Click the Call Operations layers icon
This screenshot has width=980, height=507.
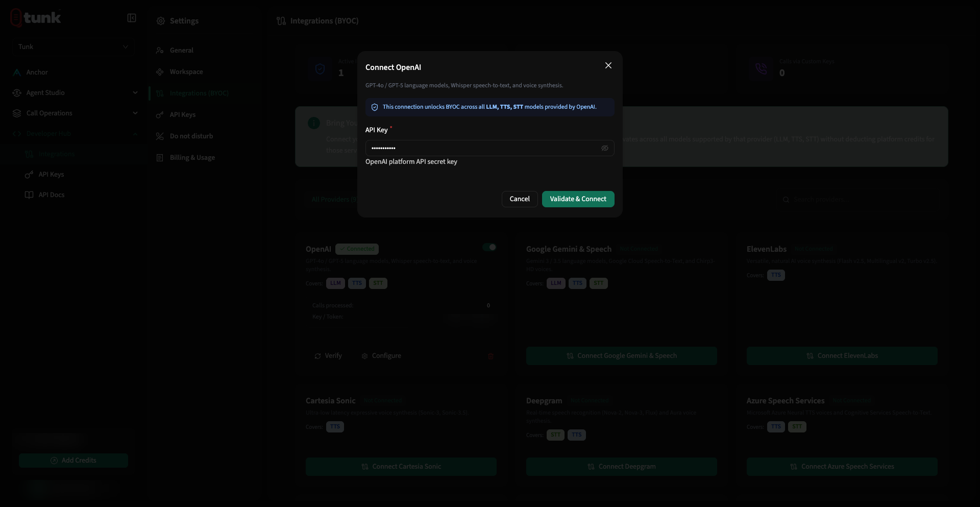point(17,113)
